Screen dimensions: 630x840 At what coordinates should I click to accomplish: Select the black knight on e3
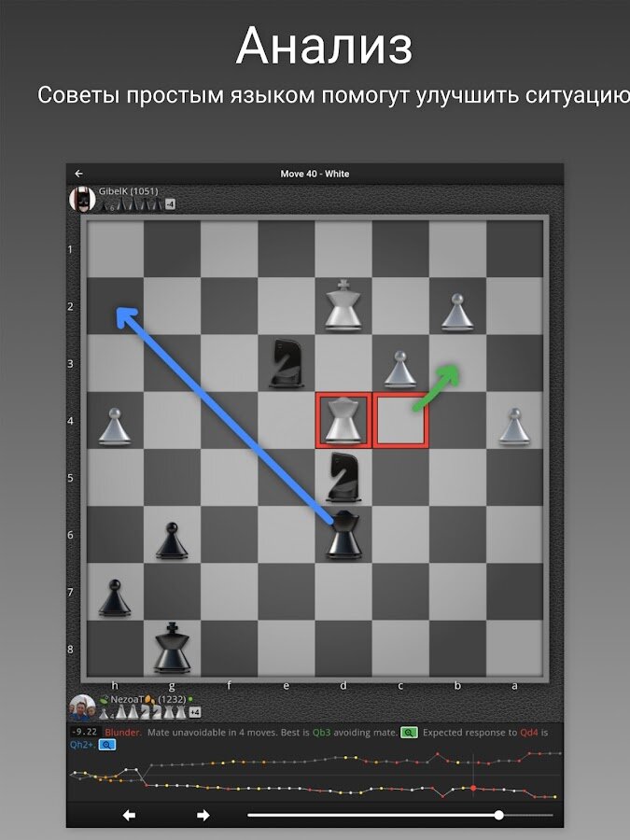[287, 363]
